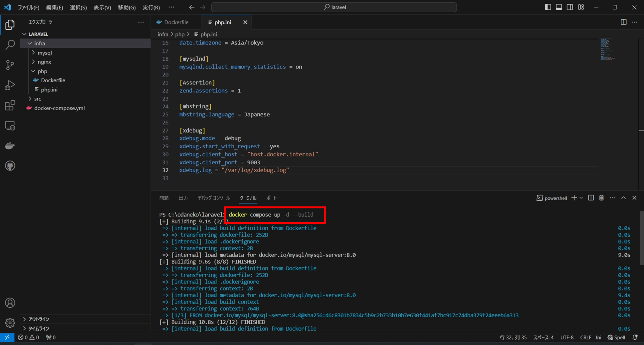Viewport: 644px width, 345px height.
Task: Toggle primary sidebar visibility
Action: click(548, 7)
